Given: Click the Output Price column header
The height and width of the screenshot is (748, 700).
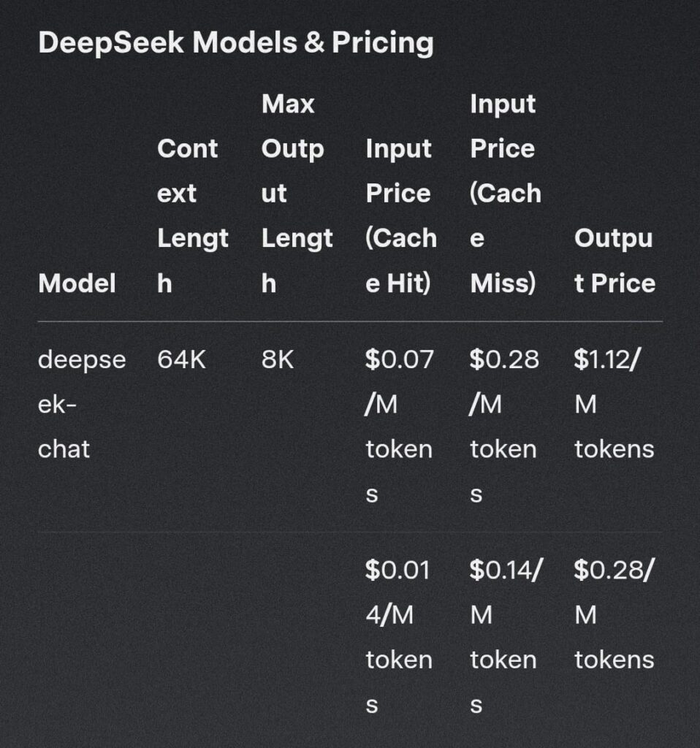Looking at the screenshot, I should (615, 261).
